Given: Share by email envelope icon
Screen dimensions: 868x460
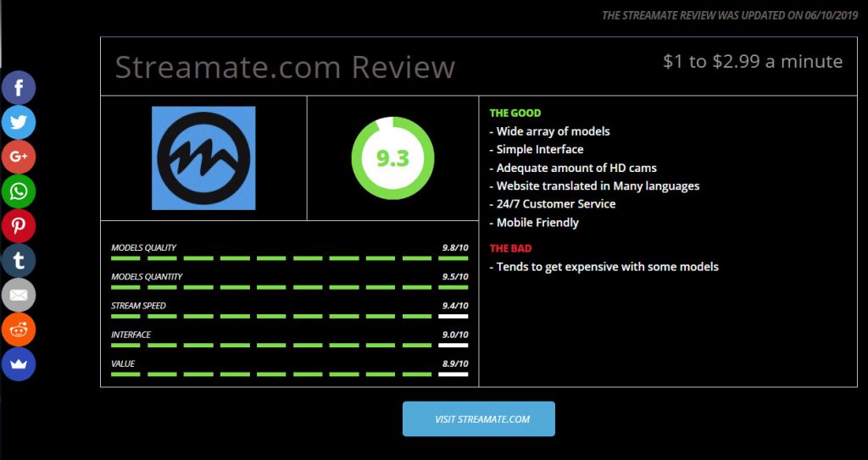Looking at the screenshot, I should (x=18, y=295).
